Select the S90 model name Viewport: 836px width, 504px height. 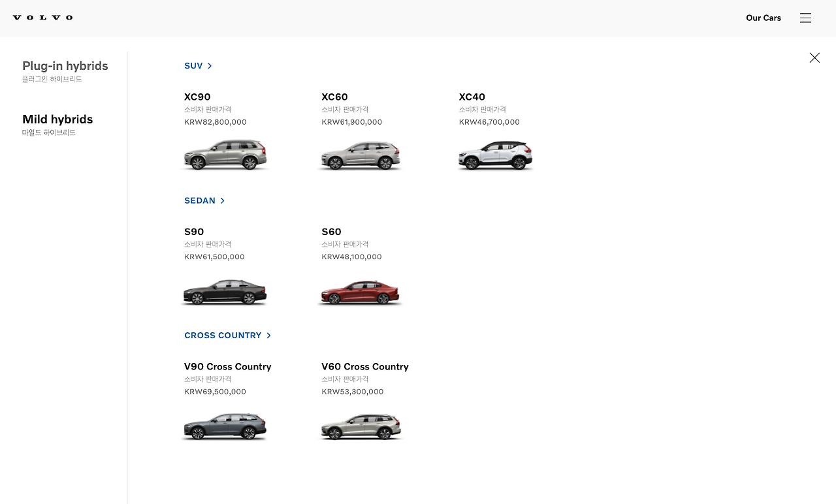[194, 232]
